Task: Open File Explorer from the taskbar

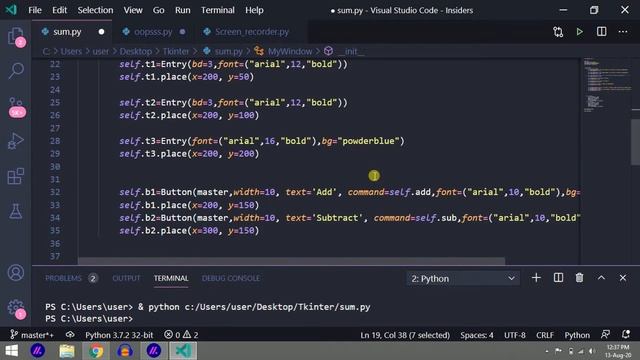Action: pos(67,351)
